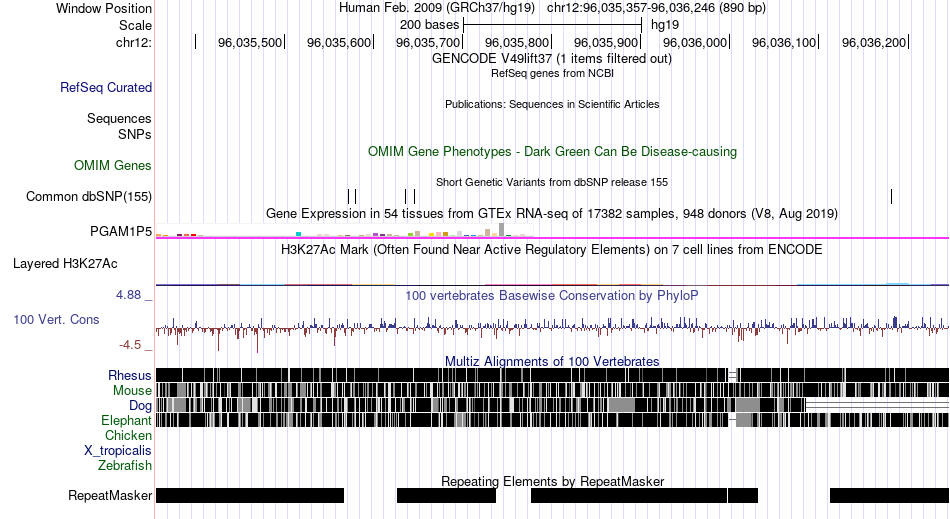The height and width of the screenshot is (519, 950).
Task: Click the cyan bar in PGAM1P5 expression chart
Action: coord(298,234)
